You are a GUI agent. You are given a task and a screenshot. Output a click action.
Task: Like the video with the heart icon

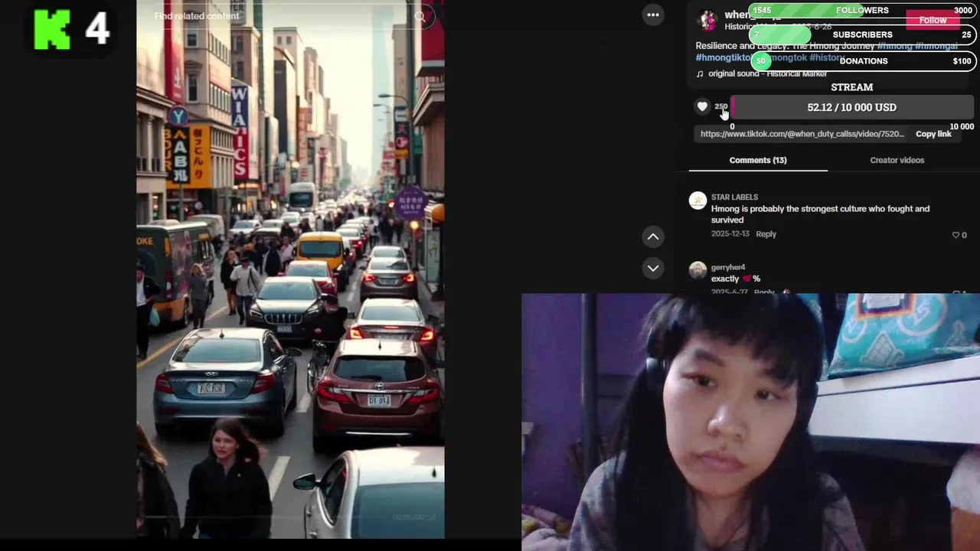(x=702, y=107)
